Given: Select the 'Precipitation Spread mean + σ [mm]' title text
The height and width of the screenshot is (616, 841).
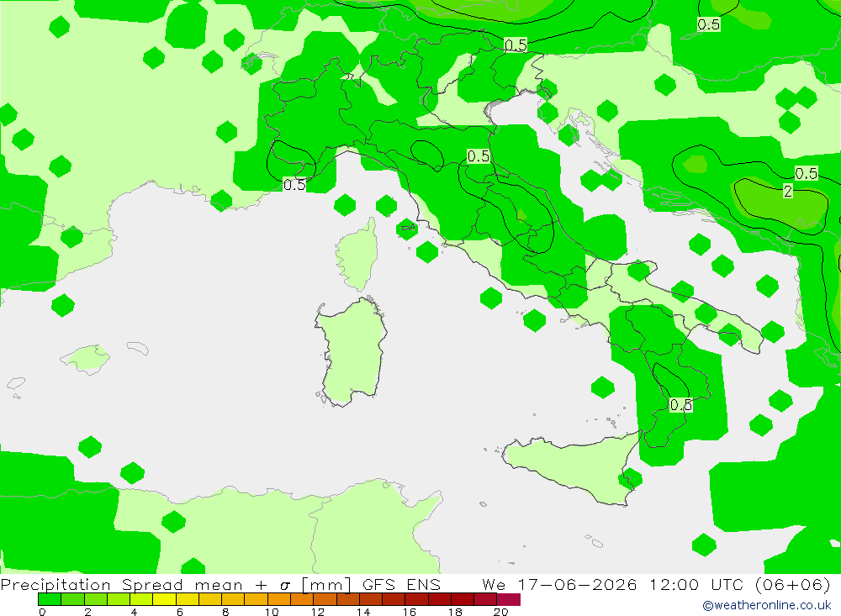Looking at the screenshot, I should (176, 584).
